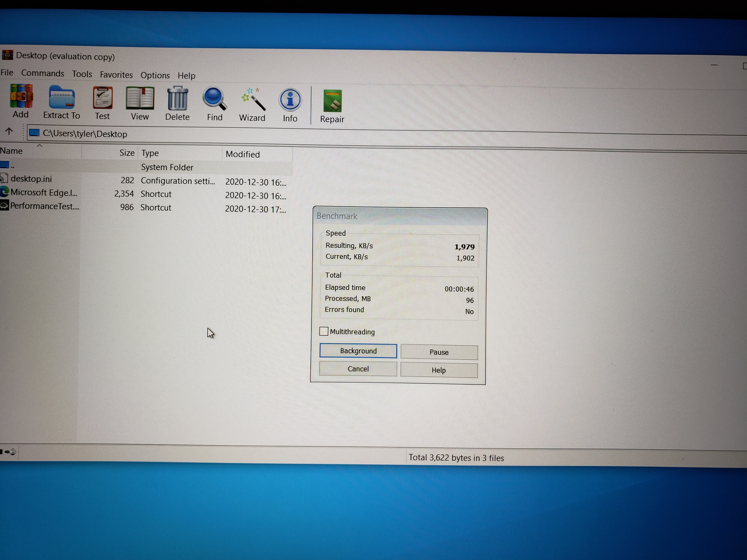This screenshot has height=560, width=747.
Task: Enable the Multithreading checkbox
Action: (323, 331)
